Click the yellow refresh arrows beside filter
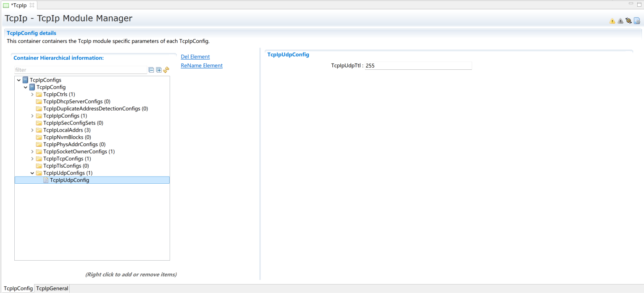Image resolution: width=644 pixels, height=293 pixels. coord(166,70)
